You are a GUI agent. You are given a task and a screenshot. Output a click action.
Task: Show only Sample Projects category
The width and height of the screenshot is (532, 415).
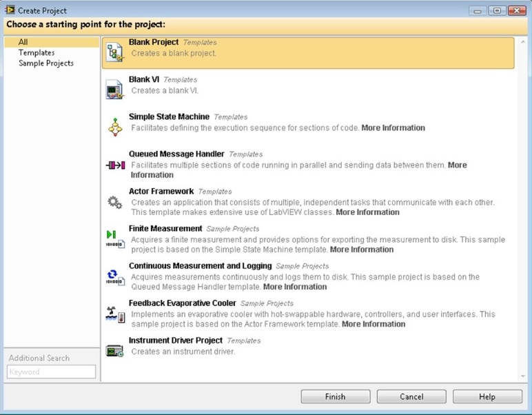coord(46,63)
